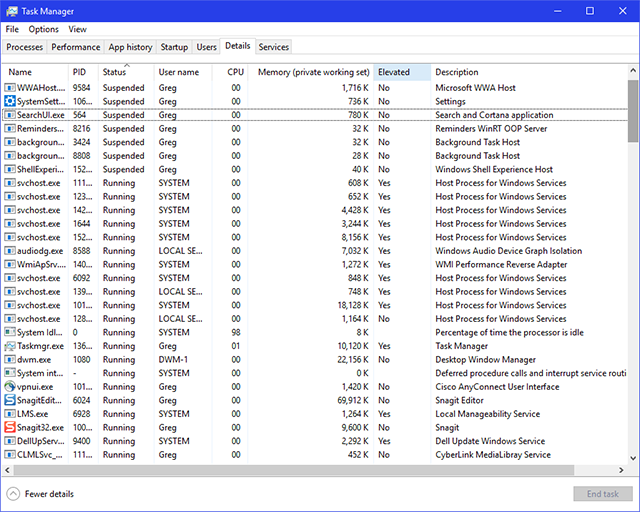Sort by the Elevated column header
This screenshot has height=512, width=640.
pos(402,72)
